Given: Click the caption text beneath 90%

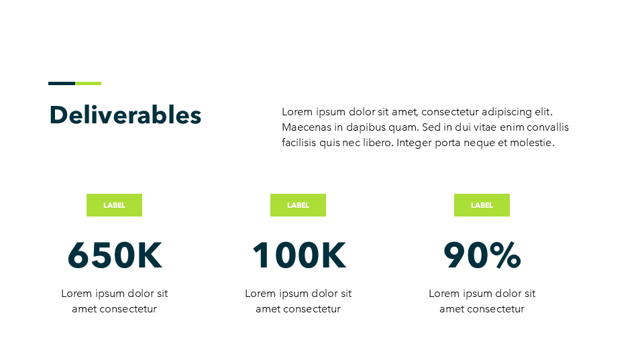Looking at the screenshot, I should pos(482,301).
